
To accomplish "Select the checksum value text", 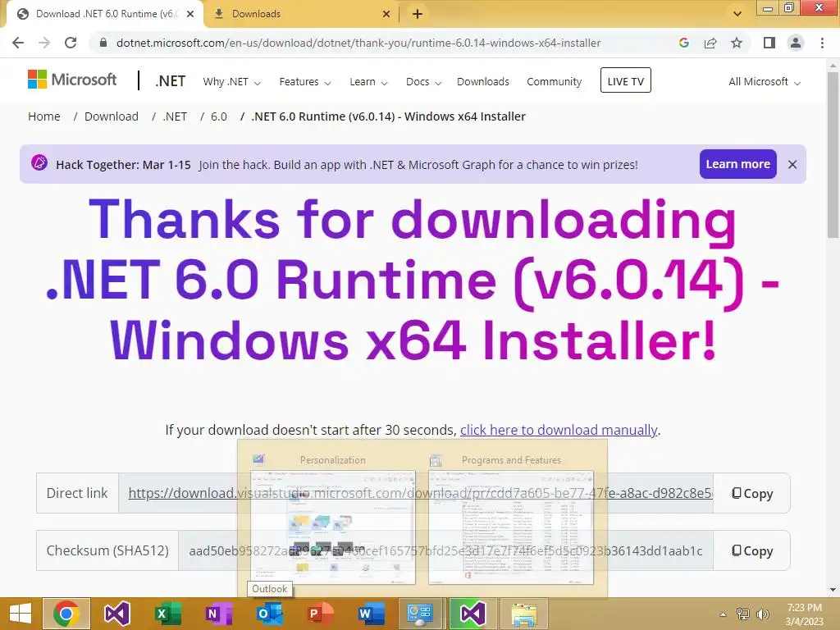I will (x=445, y=550).
